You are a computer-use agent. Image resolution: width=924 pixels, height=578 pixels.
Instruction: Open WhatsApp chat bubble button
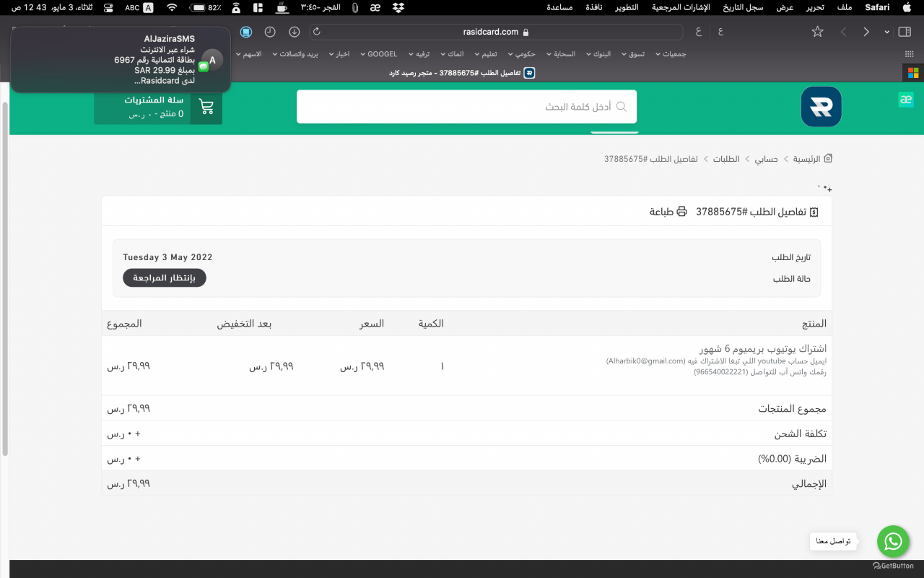click(x=893, y=541)
